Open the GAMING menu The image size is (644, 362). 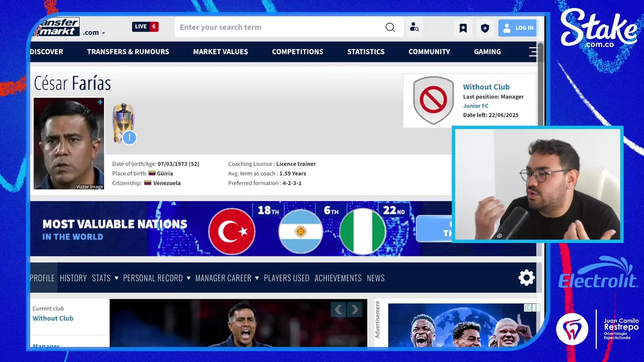click(488, 51)
